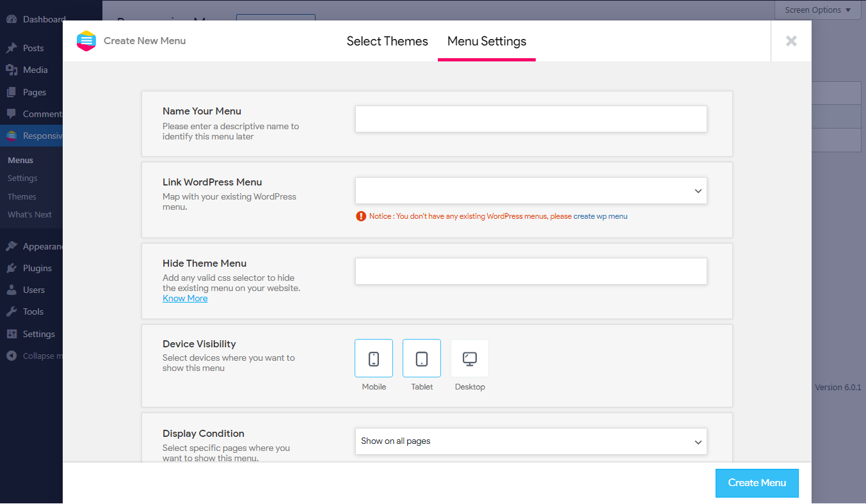Open the Display Condition dropdown
The image size is (866, 504).
[x=531, y=441]
